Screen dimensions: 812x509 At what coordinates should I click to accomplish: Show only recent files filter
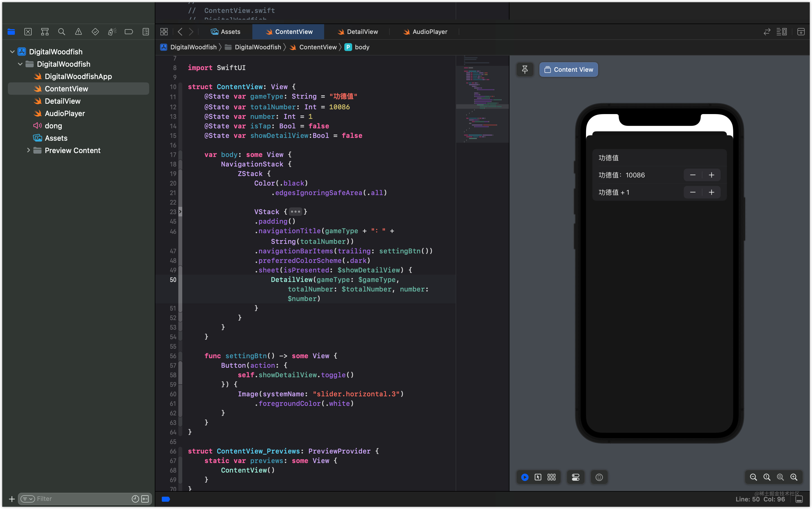coord(135,499)
